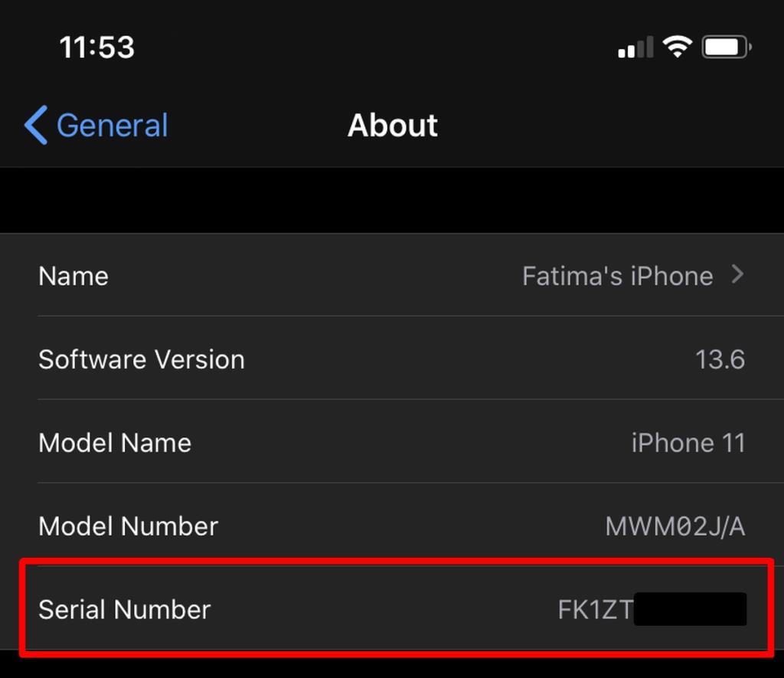784x678 pixels.
Task: Select the chevron beside Fatima's iPhone
Action: pos(737,275)
